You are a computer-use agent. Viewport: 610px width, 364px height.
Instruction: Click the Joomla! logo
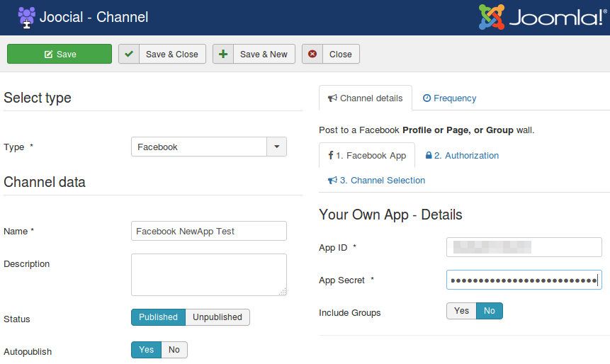[542, 17]
